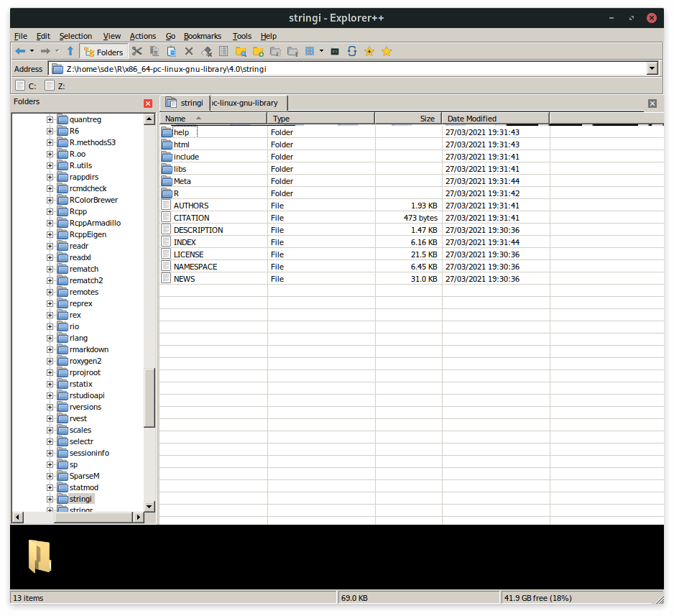Create a new folder with plus icon
The width and height of the screenshot is (674, 616).
[x=258, y=52]
